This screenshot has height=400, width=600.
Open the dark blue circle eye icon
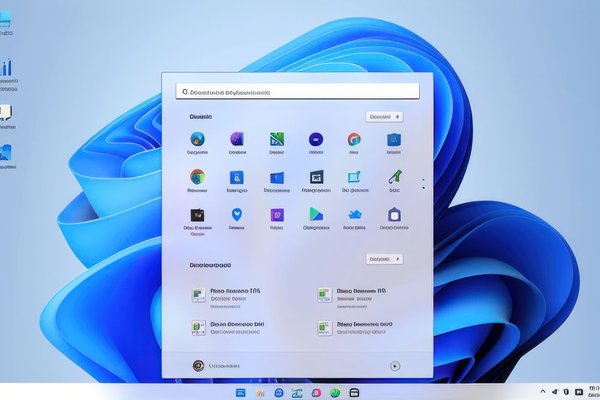(x=316, y=139)
